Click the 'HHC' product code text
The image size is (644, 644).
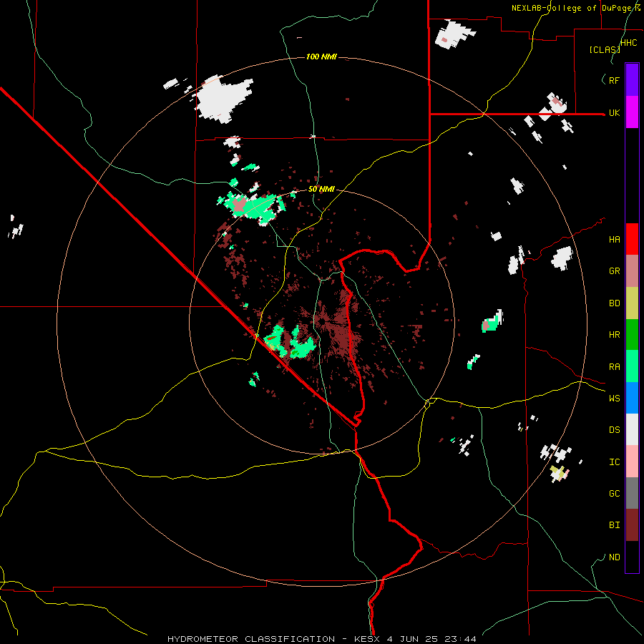(628, 43)
